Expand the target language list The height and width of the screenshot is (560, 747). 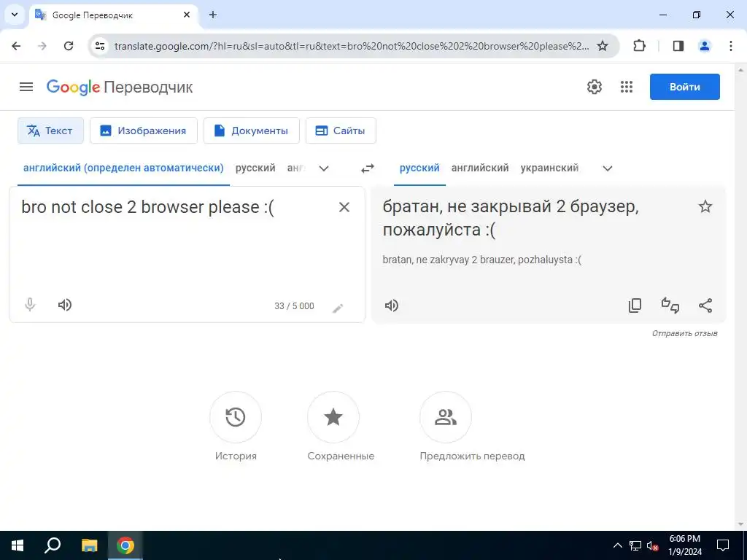(608, 168)
